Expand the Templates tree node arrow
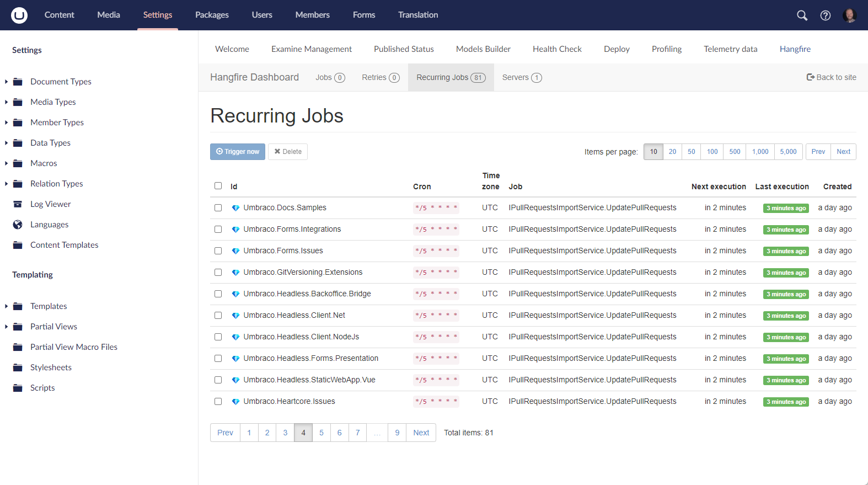 [6, 306]
